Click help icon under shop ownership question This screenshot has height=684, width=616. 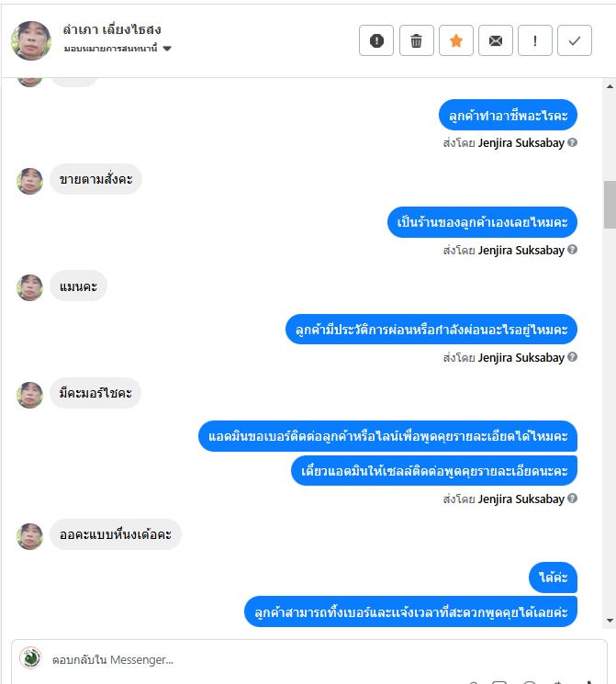point(572,250)
